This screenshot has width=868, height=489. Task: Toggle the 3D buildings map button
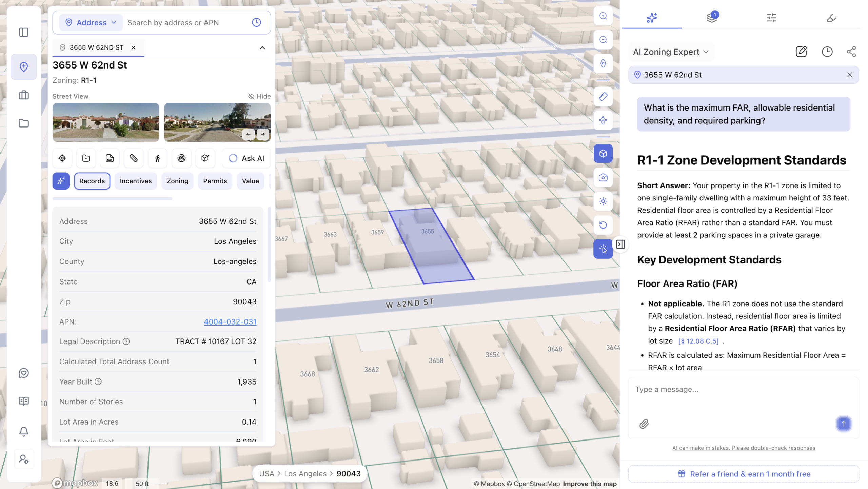(x=603, y=154)
